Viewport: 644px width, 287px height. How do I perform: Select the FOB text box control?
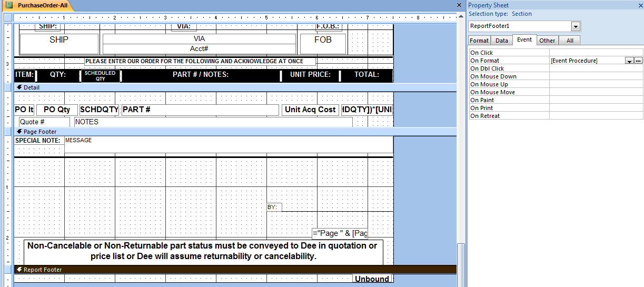[x=323, y=44]
